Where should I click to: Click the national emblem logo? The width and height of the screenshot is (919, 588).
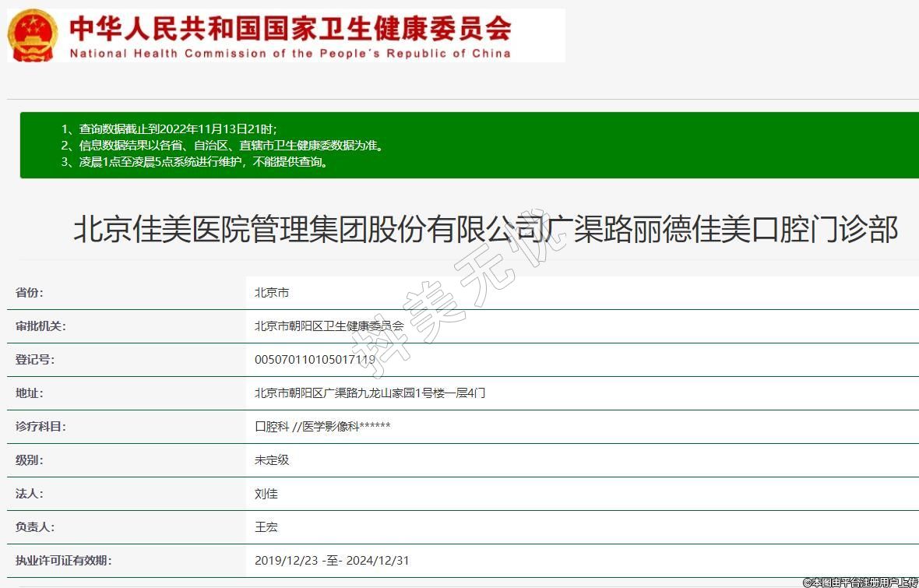[x=33, y=35]
